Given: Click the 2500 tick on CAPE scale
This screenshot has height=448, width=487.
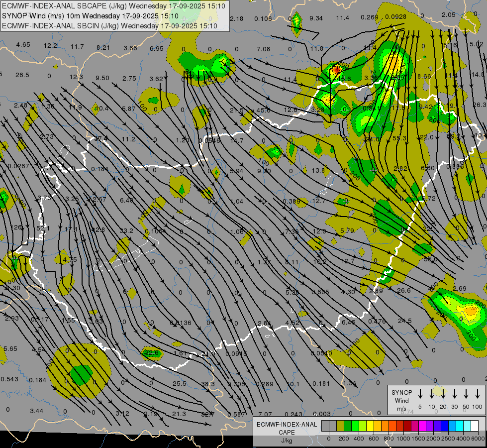Looking at the screenshot, I should [x=449, y=439].
